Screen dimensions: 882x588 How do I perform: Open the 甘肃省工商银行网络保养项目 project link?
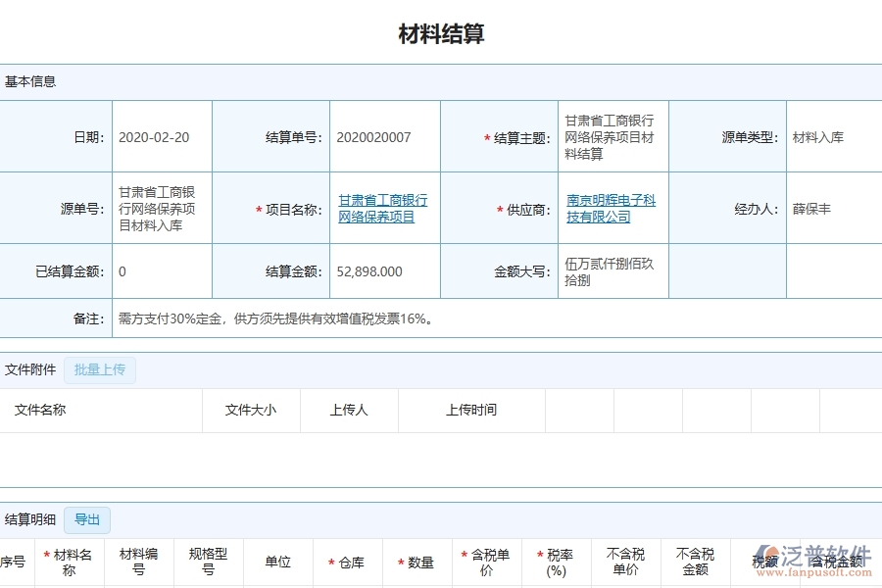click(382, 207)
